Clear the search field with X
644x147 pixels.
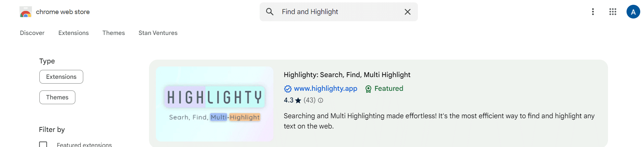tap(408, 12)
